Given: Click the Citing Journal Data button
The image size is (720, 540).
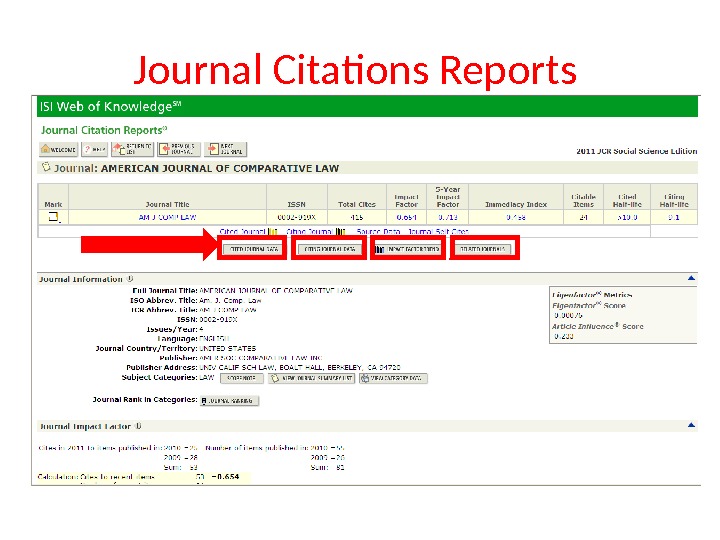Looking at the screenshot, I should pos(329,249).
